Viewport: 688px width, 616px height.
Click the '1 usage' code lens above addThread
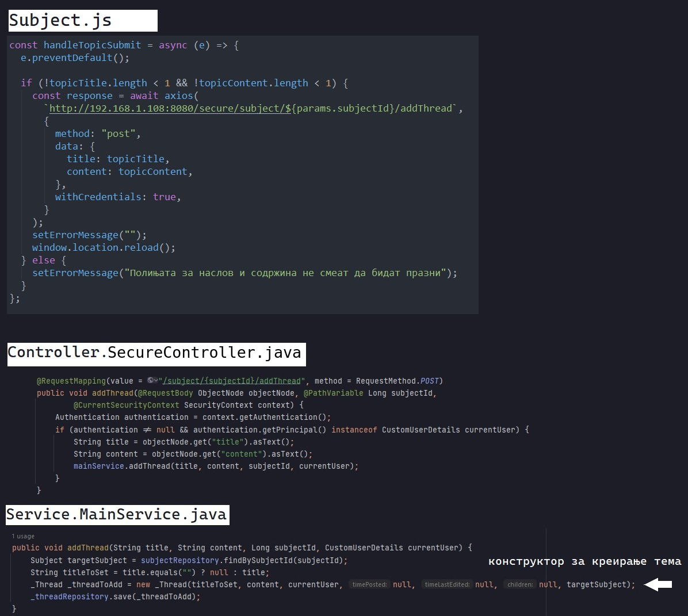tap(23, 536)
